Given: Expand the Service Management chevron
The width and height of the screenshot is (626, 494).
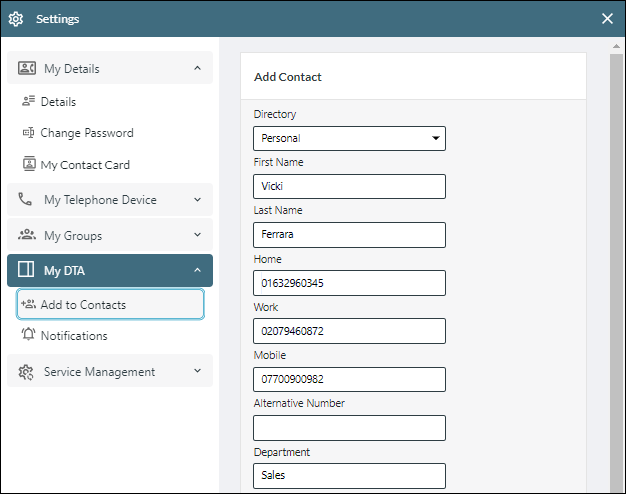Looking at the screenshot, I should tap(197, 371).
